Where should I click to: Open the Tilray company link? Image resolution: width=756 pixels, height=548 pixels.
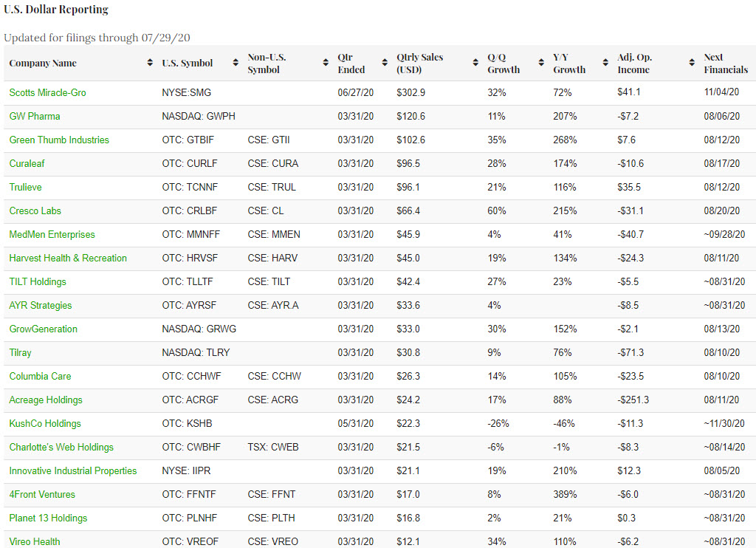click(21, 353)
